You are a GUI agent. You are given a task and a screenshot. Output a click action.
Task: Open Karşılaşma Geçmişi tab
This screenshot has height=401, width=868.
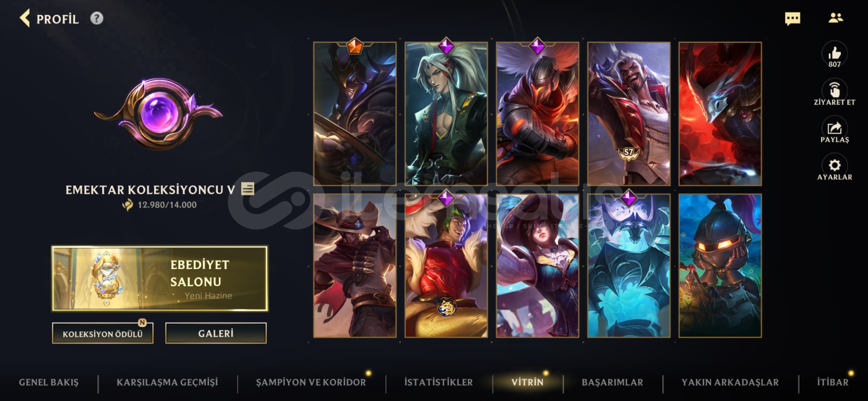pyautogui.click(x=167, y=382)
